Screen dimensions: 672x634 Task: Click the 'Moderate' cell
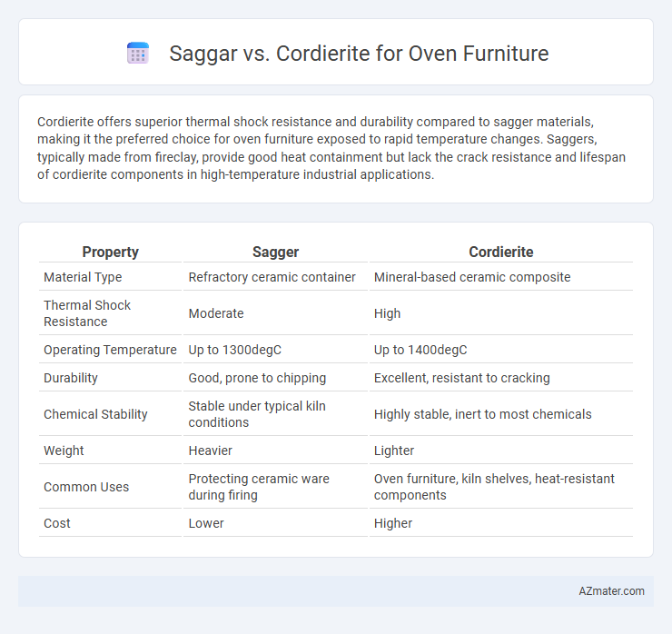tap(216, 313)
